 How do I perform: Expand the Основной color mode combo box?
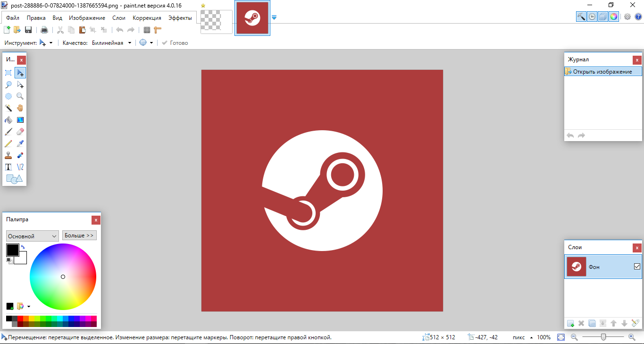click(32, 236)
